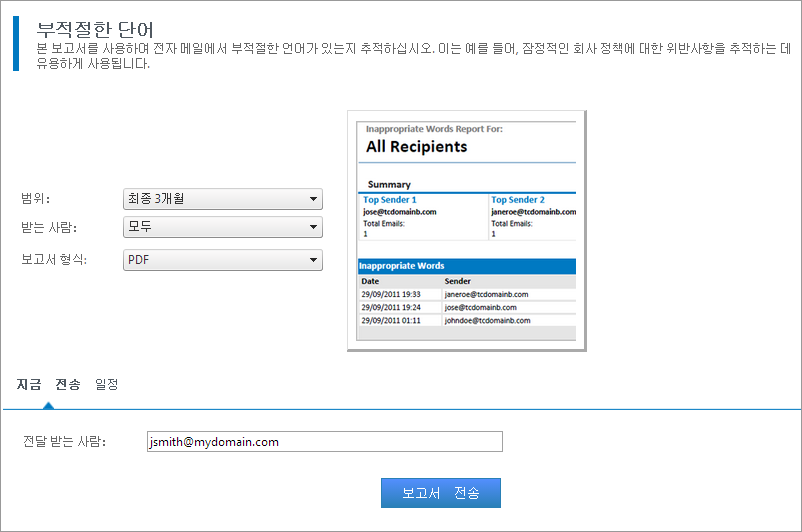This screenshot has width=802, height=532.
Task: Switch to the 일정 tab
Action: pos(106,384)
